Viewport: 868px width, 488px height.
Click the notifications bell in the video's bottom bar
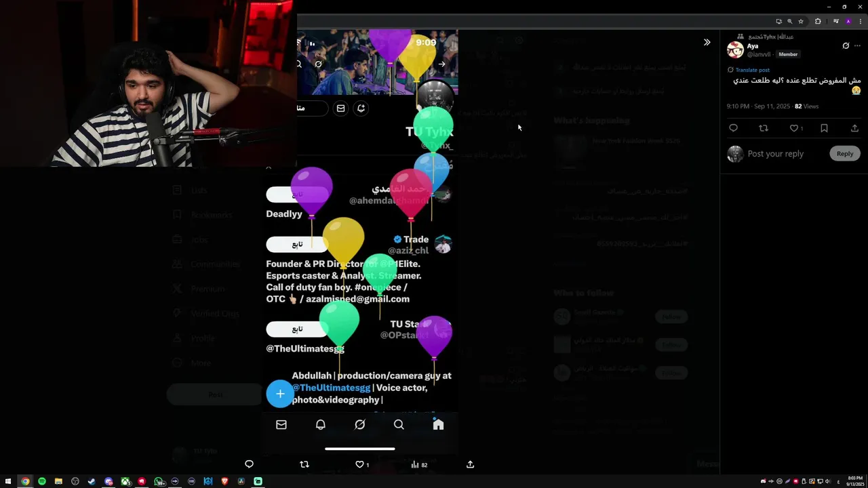pyautogui.click(x=321, y=424)
